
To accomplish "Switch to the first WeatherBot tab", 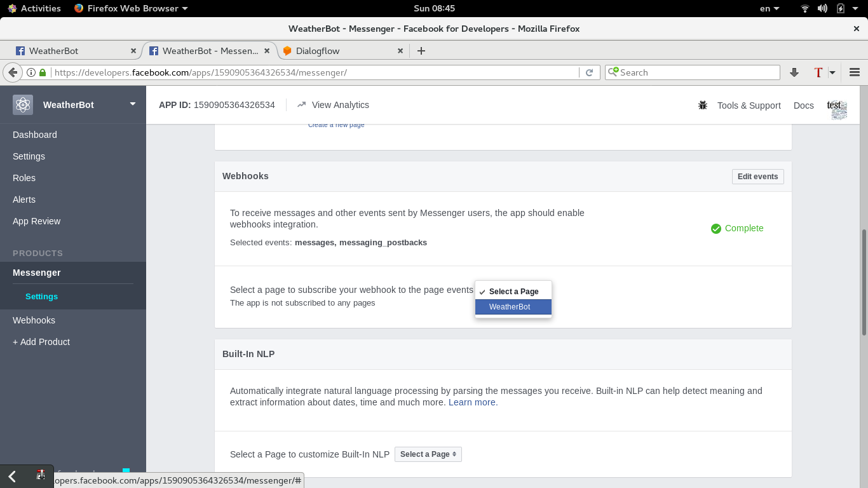I will [x=76, y=51].
